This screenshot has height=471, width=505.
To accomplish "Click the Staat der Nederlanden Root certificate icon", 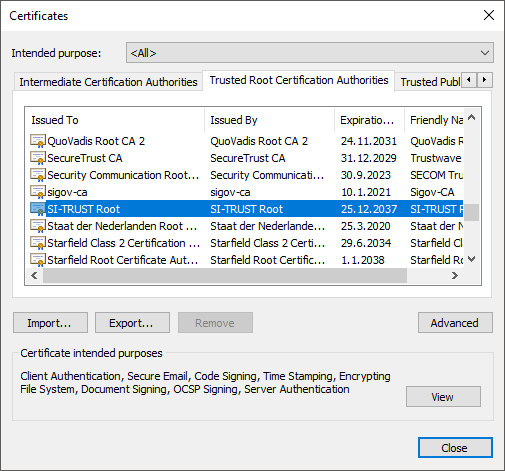I will click(38, 226).
